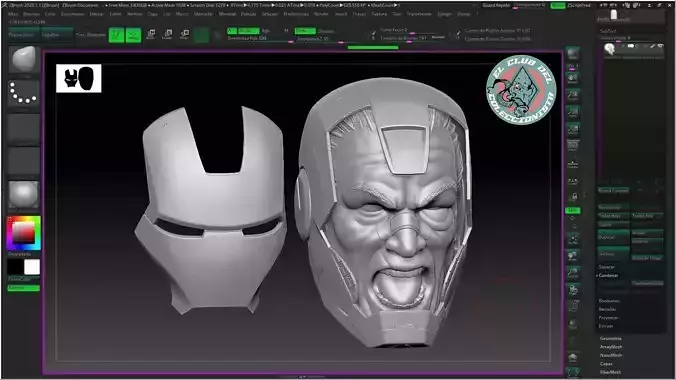The image size is (676, 380).
Task: Click the subtool polypaint brush icon
Action: pyautogui.click(x=653, y=46)
